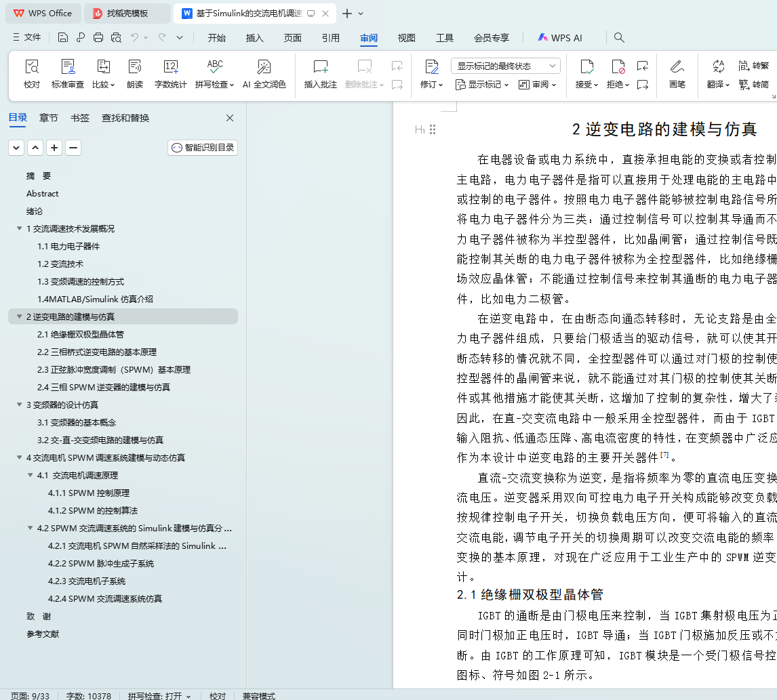Image resolution: width=777 pixels, height=700 pixels.
Task: Switch to the 插入 ribbon tab
Action: [255, 38]
